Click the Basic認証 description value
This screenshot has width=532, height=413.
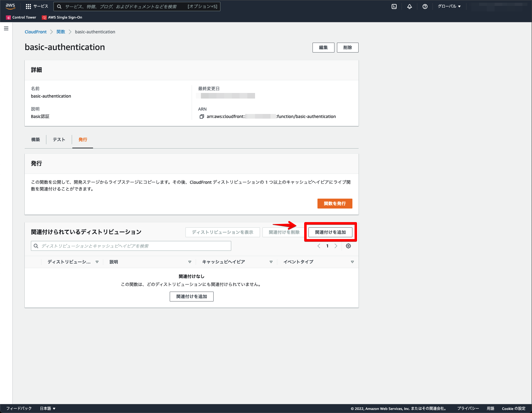[x=40, y=116]
